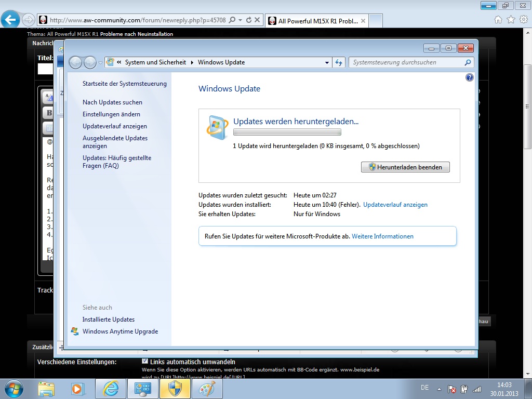
Task: Click the Internet Explorer forward arrow
Action: (x=28, y=20)
